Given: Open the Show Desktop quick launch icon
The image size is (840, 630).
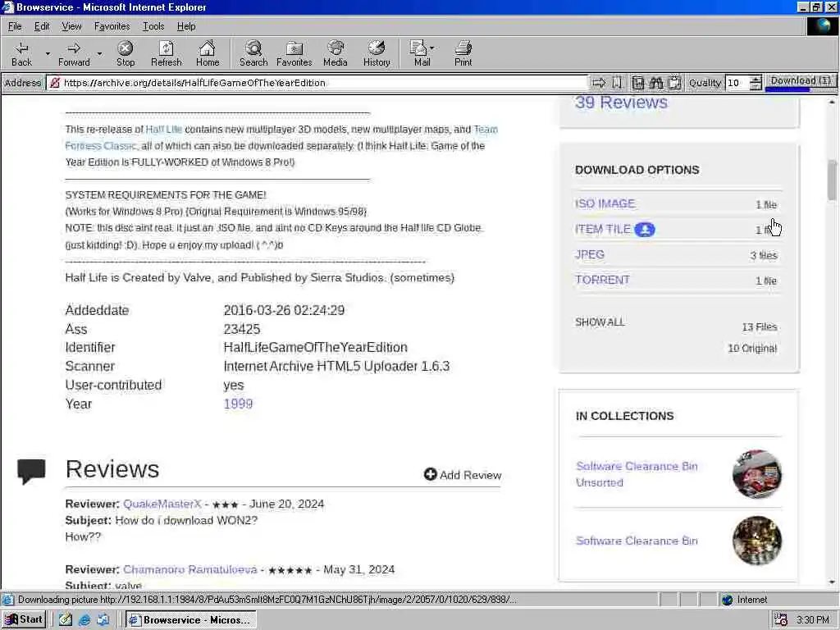Looking at the screenshot, I should [66, 619].
